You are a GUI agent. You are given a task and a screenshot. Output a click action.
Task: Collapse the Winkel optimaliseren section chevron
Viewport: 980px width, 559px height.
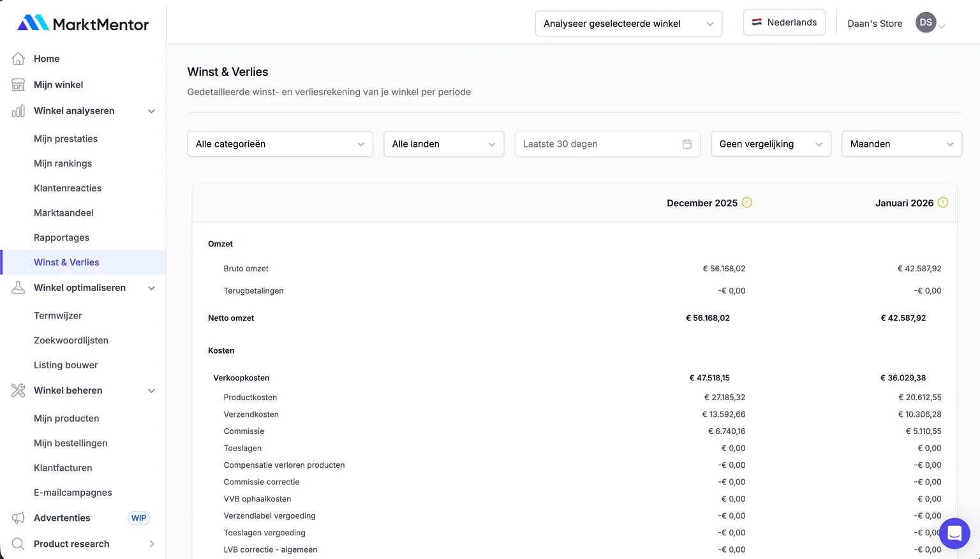[152, 288]
